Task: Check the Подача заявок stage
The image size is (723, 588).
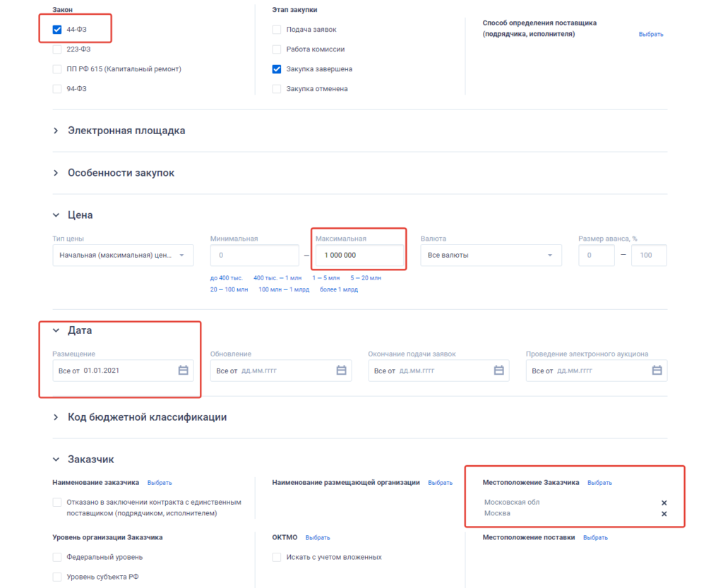Action: pos(277,30)
